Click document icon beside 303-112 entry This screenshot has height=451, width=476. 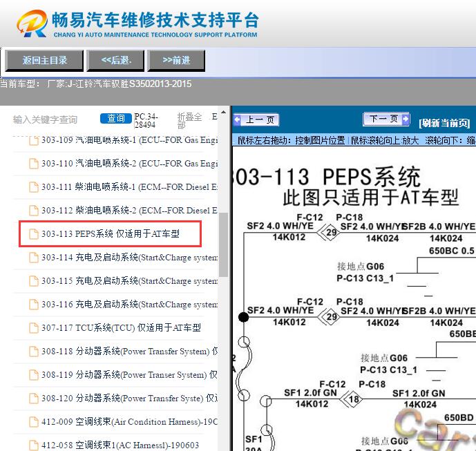[34, 211]
